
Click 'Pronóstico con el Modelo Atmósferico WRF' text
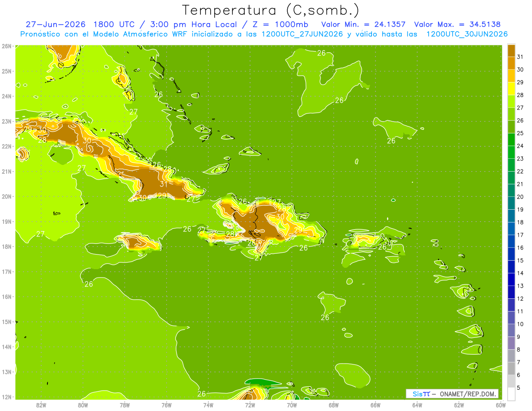click(x=104, y=34)
